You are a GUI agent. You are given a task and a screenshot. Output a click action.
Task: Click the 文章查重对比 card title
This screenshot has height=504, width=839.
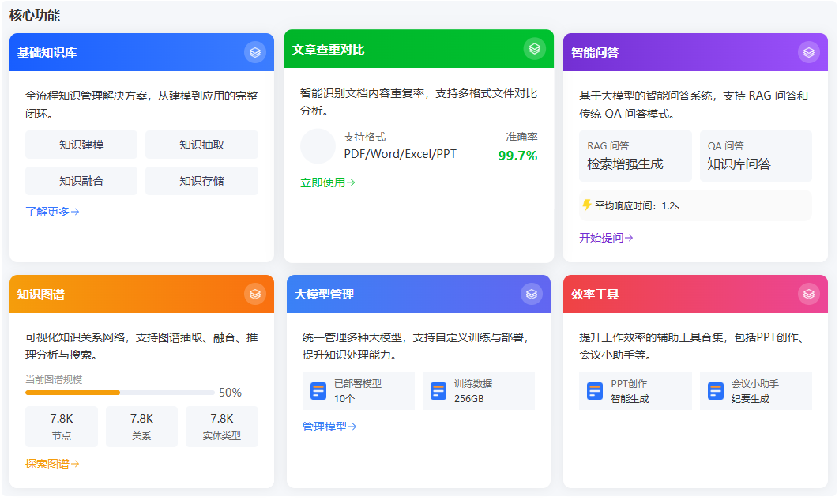click(328, 49)
